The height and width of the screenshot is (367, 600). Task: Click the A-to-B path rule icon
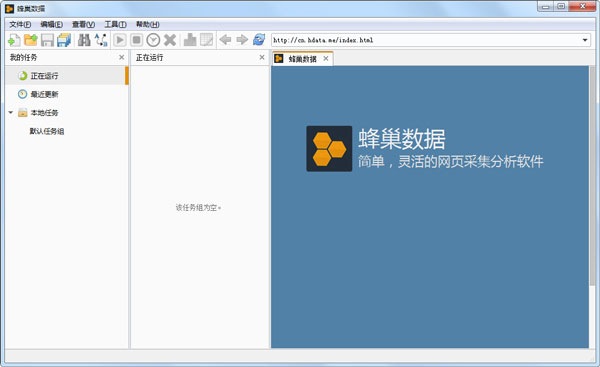pyautogui.click(x=101, y=40)
